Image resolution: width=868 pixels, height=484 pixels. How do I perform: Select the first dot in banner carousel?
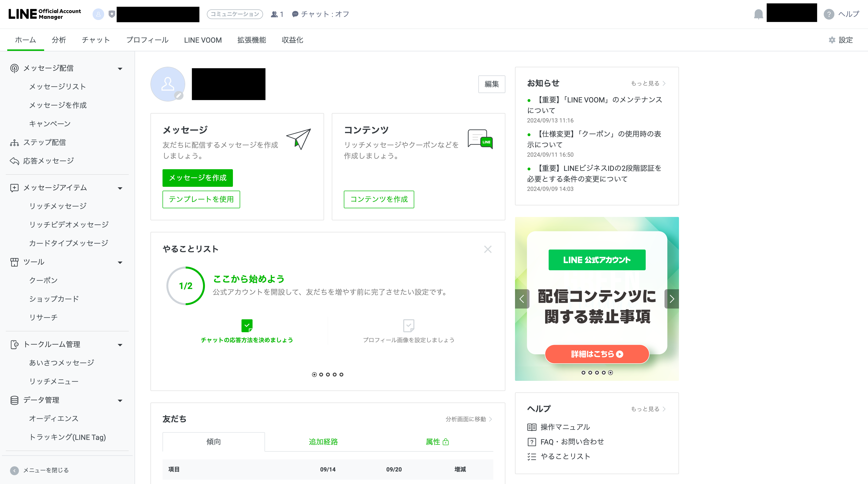click(x=583, y=372)
